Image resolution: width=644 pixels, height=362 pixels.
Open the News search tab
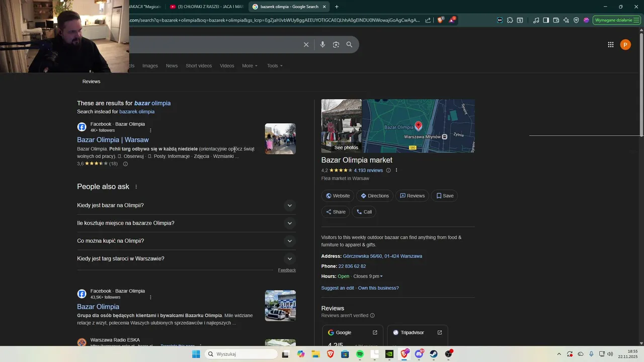click(172, 66)
